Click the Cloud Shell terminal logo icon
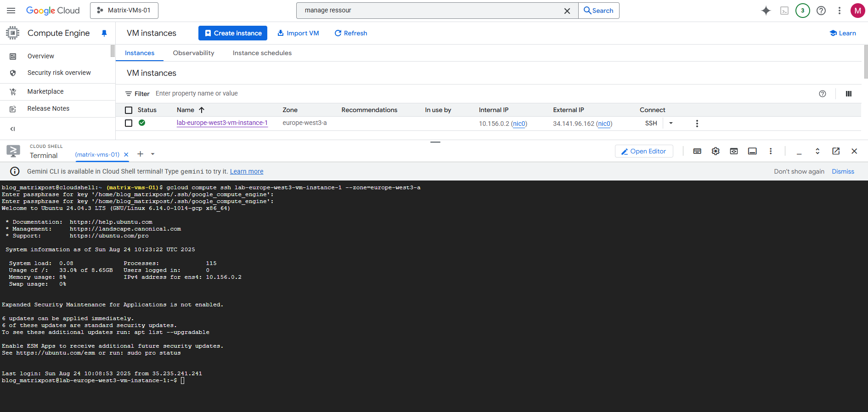Viewport: 868px width, 412px height. pyautogui.click(x=13, y=151)
